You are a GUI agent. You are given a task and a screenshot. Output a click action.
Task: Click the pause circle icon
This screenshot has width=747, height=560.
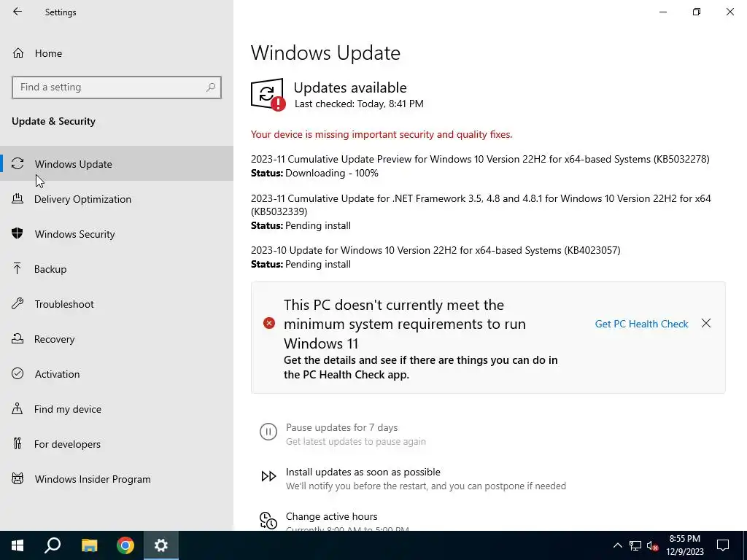(x=268, y=432)
